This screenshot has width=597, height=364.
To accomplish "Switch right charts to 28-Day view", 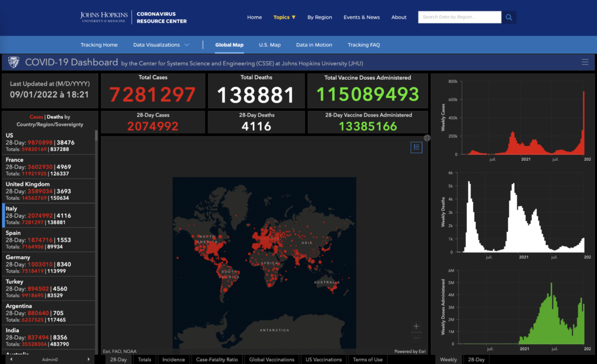I will 476,359.
